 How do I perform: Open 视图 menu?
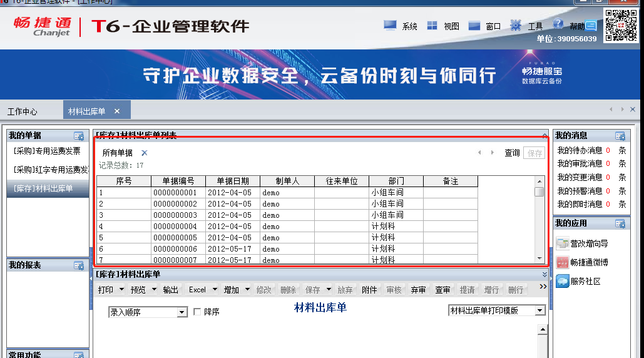coord(451,26)
